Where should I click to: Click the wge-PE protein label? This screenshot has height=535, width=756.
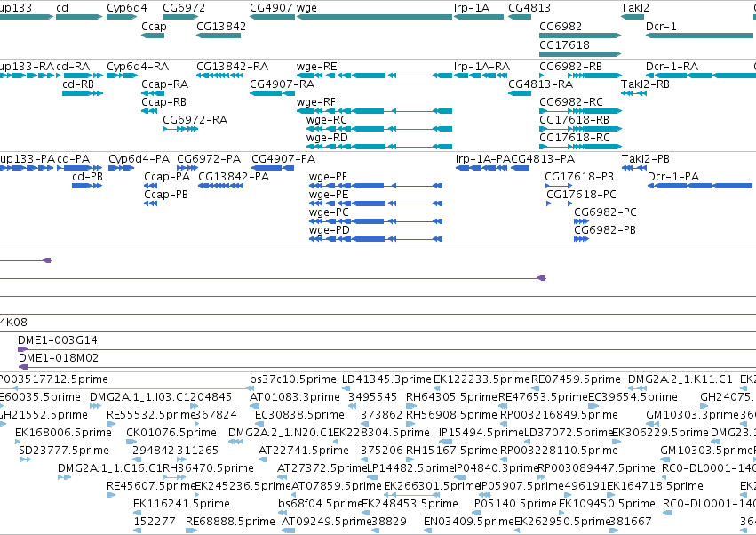(x=329, y=195)
